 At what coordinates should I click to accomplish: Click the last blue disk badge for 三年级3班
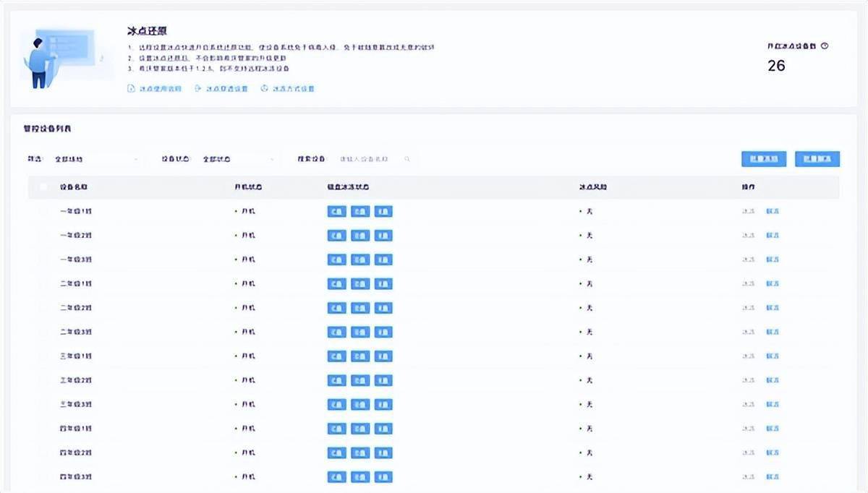382,404
